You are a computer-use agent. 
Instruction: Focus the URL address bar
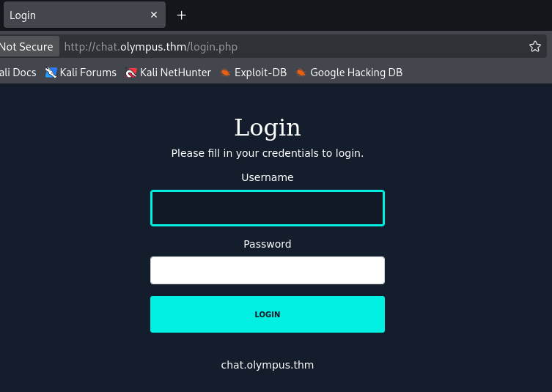293,47
